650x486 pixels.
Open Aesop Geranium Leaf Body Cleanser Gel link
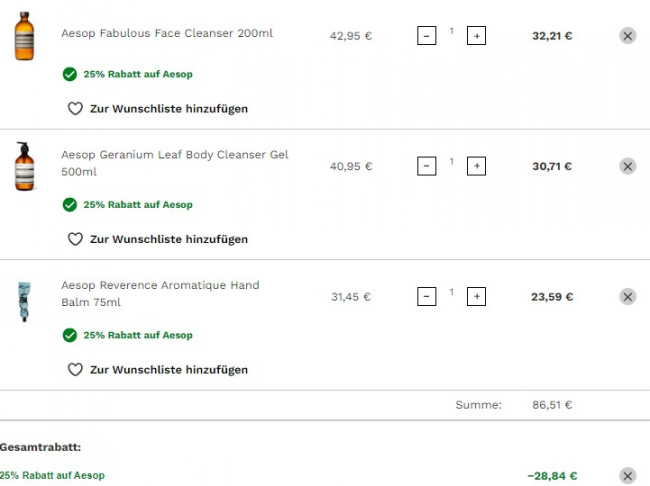(175, 163)
